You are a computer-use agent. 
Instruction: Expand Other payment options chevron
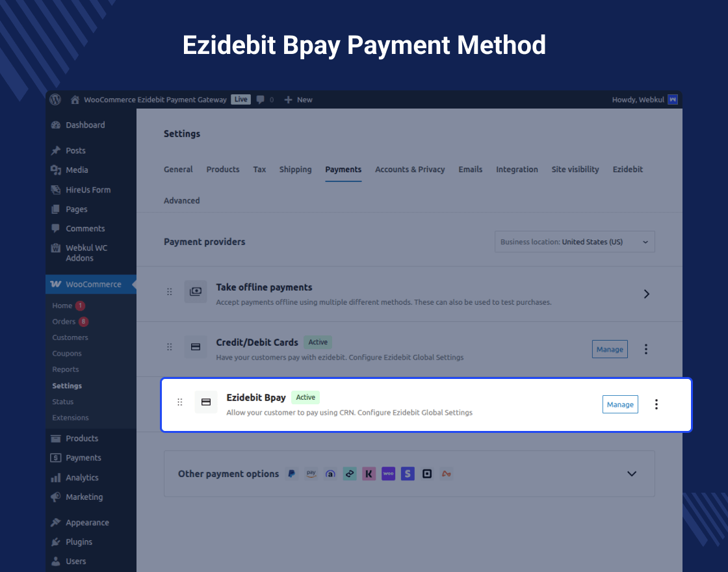[x=631, y=474]
